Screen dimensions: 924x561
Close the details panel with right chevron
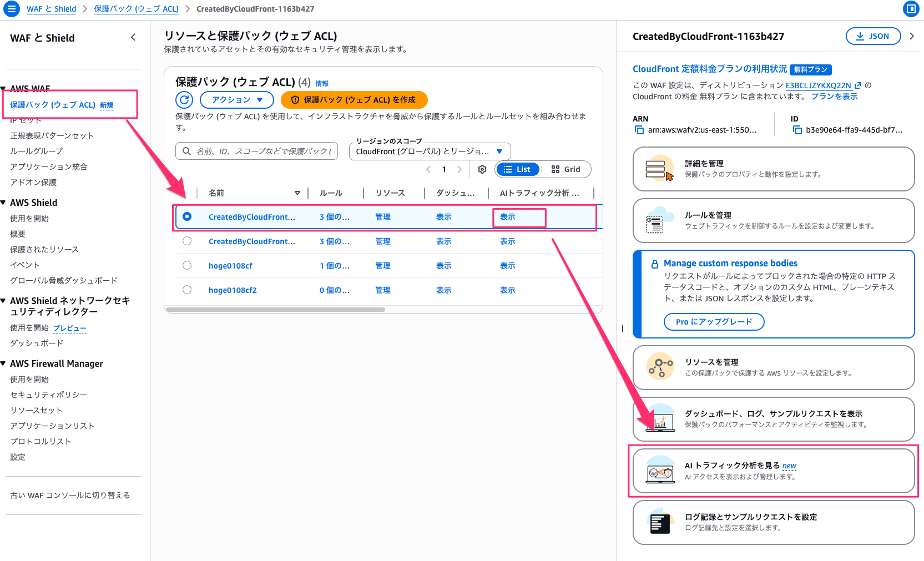pos(912,36)
